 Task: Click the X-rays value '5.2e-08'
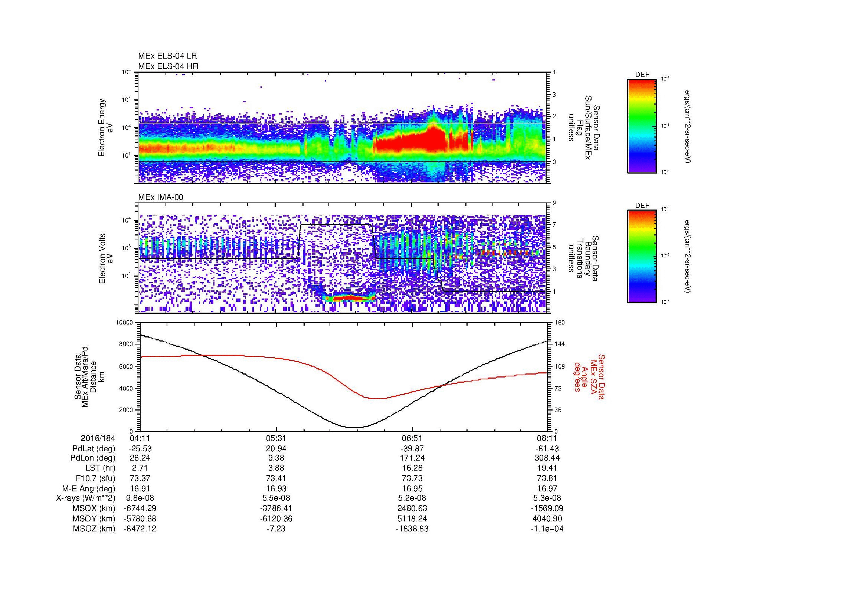[x=412, y=498]
